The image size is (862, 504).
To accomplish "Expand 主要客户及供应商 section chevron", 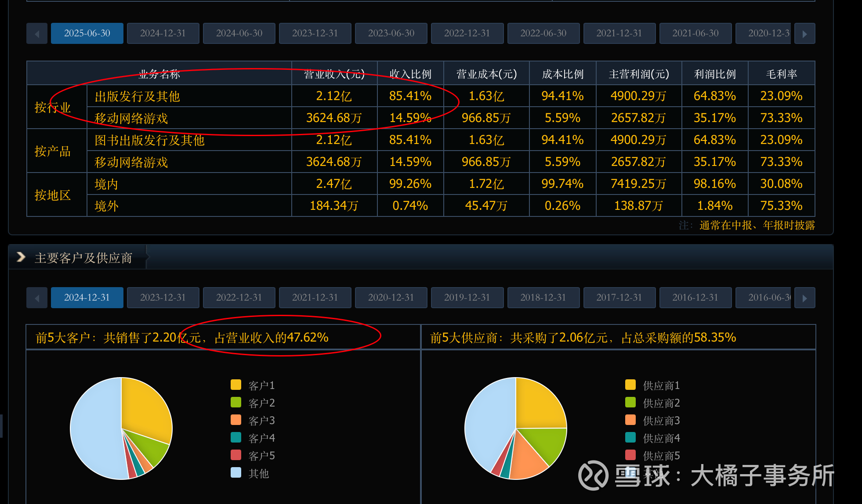I will tap(21, 257).
